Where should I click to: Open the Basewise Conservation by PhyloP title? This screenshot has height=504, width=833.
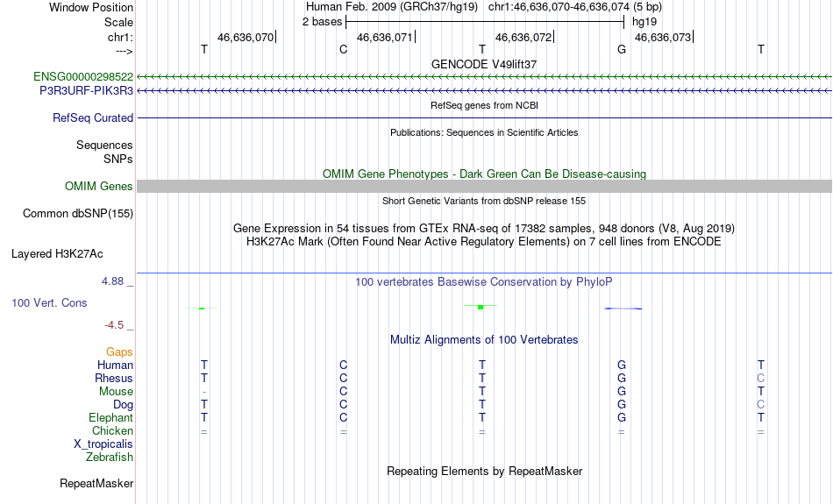click(484, 282)
